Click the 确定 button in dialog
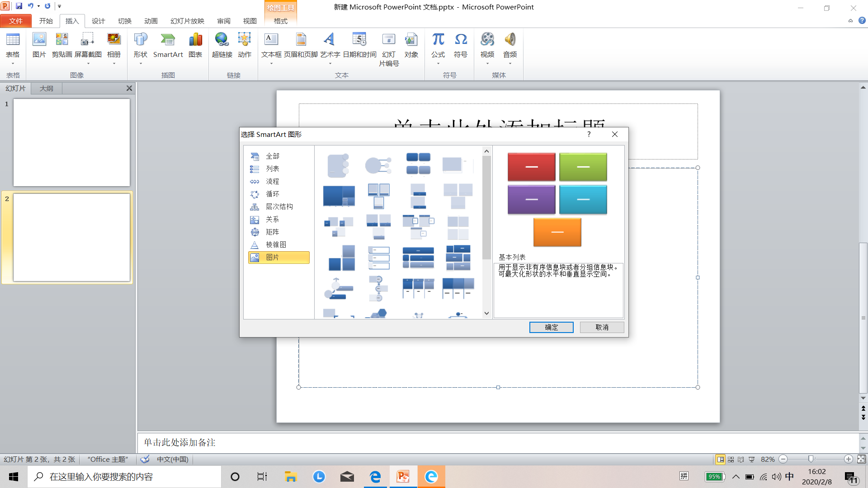This screenshot has width=868, height=488. click(x=551, y=327)
